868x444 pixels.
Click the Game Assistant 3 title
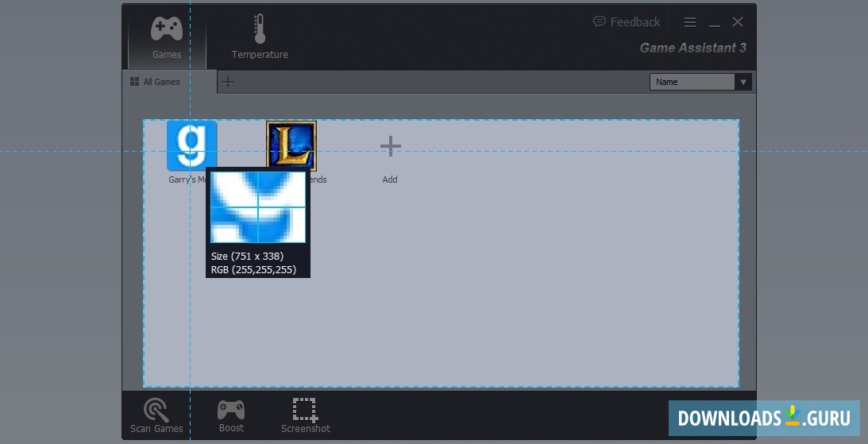coord(693,48)
